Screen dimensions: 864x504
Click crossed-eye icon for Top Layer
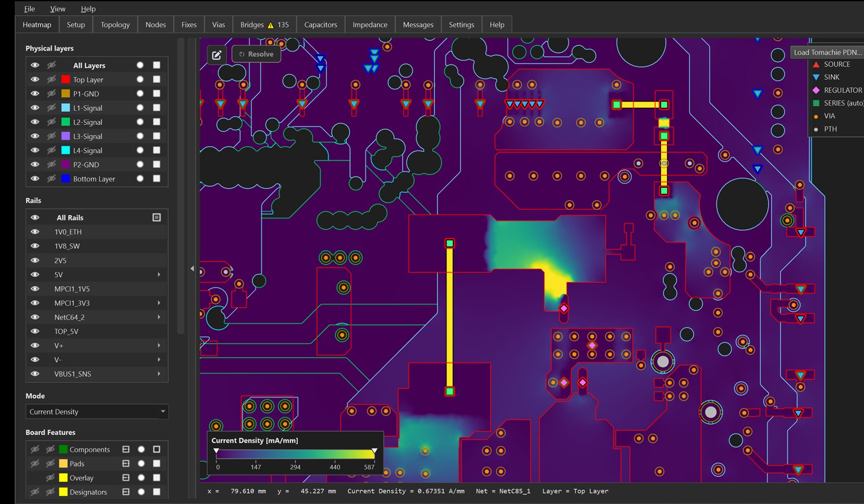(51, 79)
